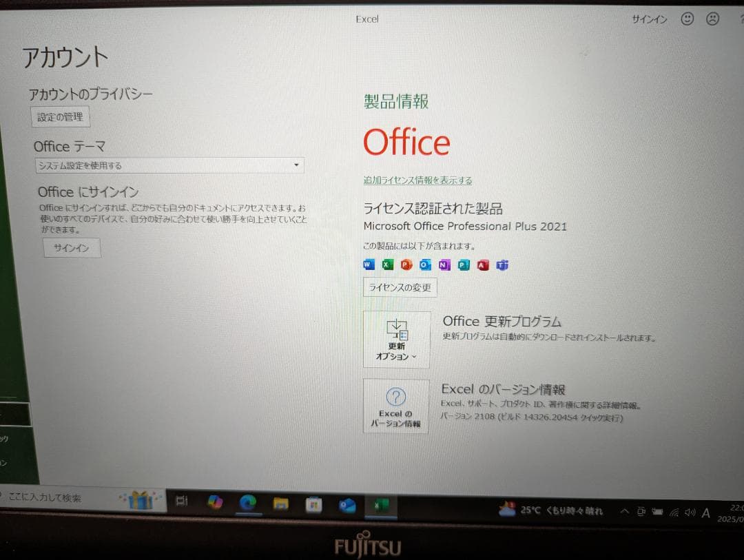Show hidden tray icons with the chevron

(624, 510)
